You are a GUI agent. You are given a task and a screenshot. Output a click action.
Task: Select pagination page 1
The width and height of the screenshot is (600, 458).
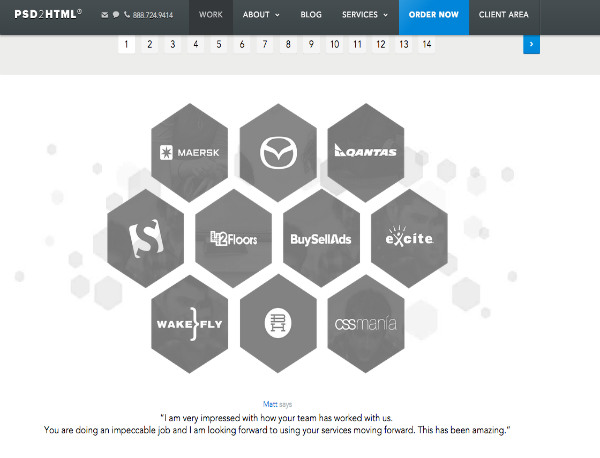coord(126,44)
